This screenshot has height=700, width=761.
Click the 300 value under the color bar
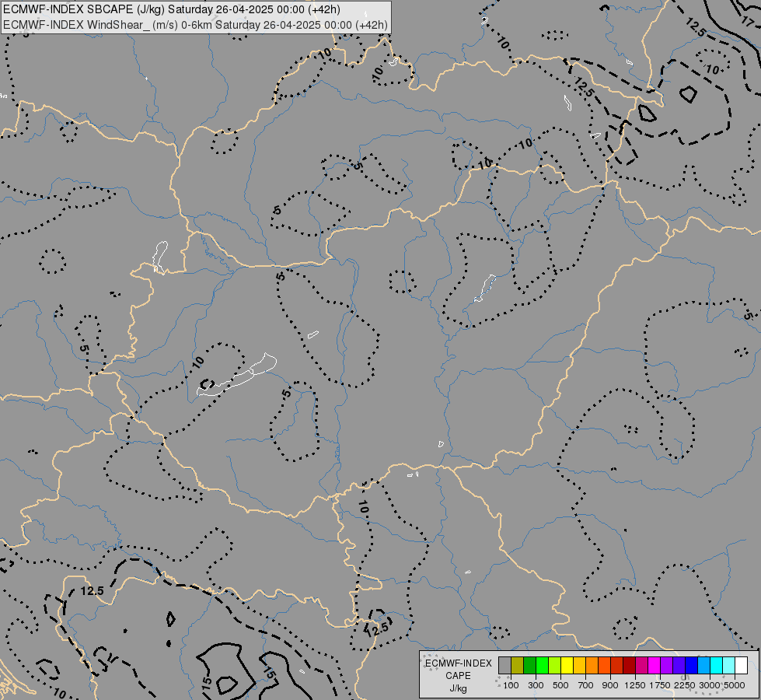[536, 685]
